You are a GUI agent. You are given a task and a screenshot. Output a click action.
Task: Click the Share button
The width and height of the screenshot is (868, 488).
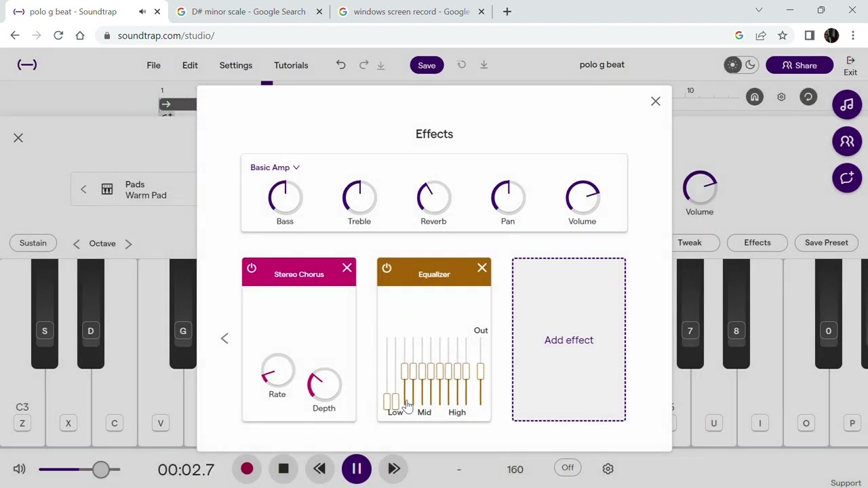(x=800, y=65)
